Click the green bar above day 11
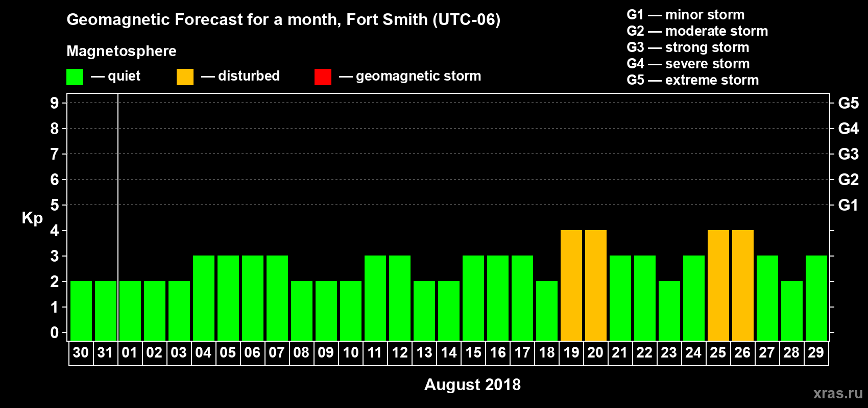This screenshot has width=868, height=408. click(375, 298)
